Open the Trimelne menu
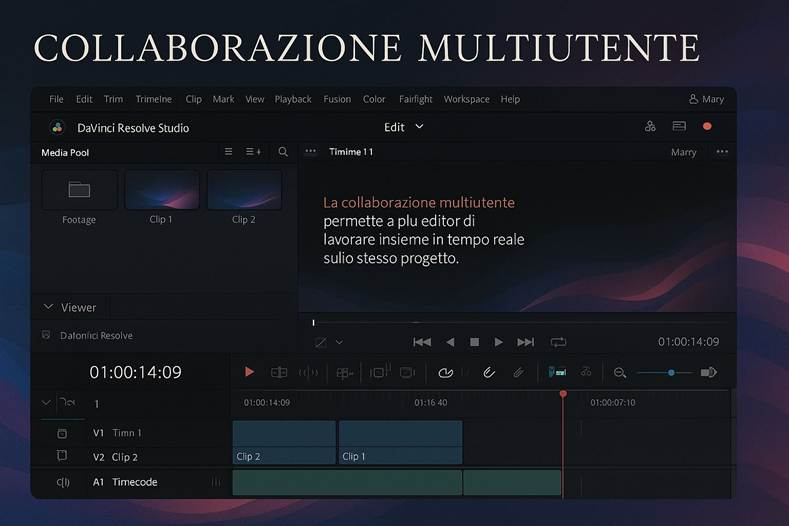Screen dimensions: 789x526 coord(153,99)
